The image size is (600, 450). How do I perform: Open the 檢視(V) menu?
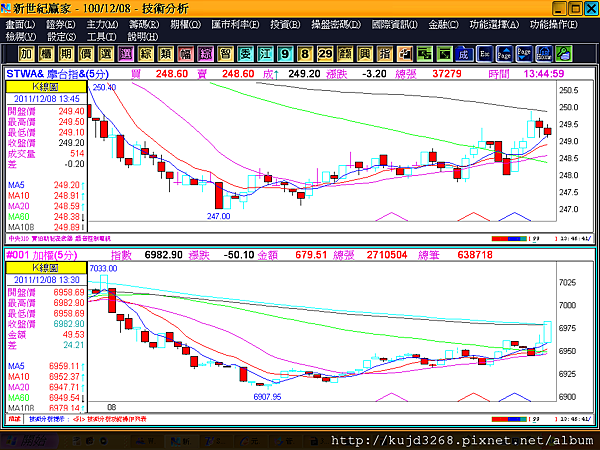(21, 37)
